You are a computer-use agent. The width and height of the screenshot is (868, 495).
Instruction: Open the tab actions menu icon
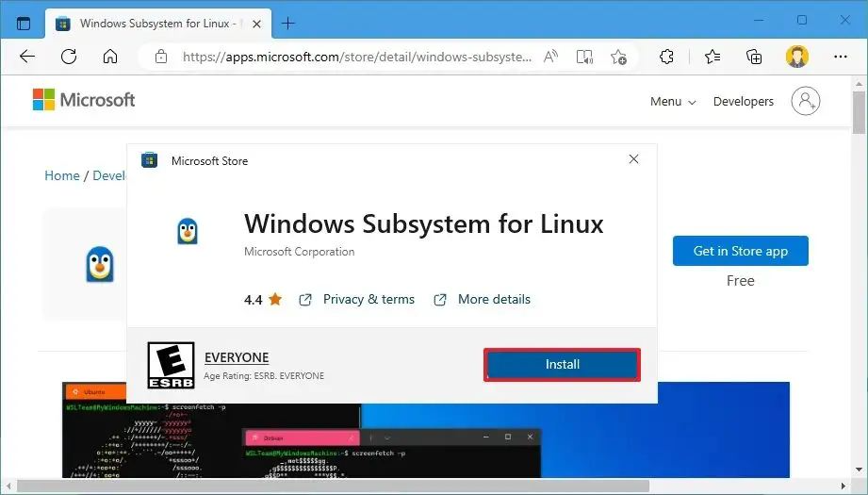tap(24, 24)
